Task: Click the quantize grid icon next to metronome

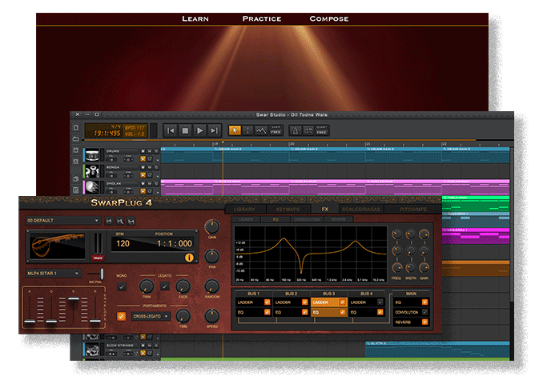Action: (x=308, y=130)
